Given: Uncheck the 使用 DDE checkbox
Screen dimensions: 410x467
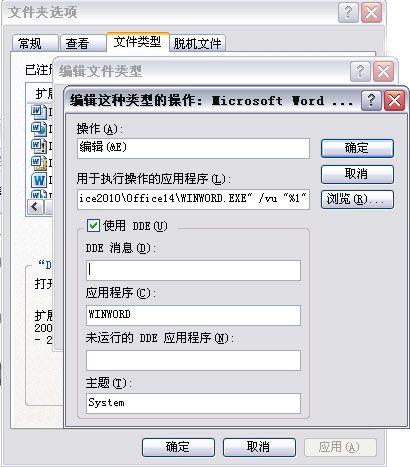Looking at the screenshot, I should (93, 226).
